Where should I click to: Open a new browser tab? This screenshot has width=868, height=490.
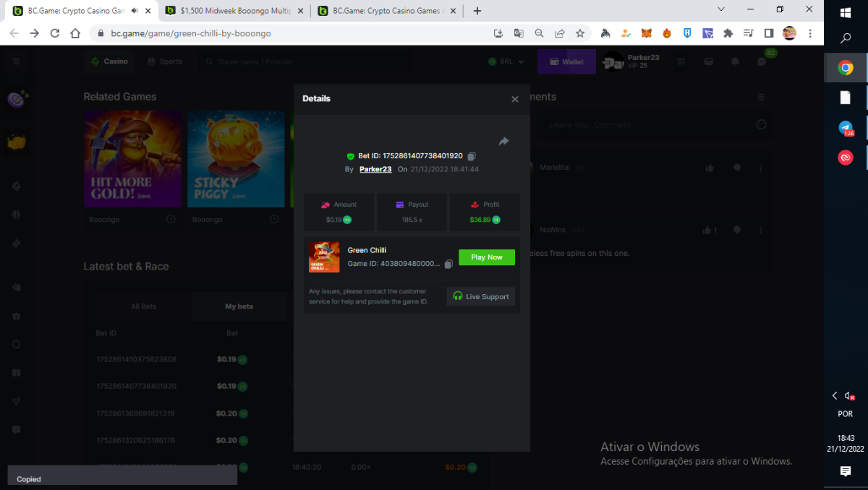pos(477,11)
